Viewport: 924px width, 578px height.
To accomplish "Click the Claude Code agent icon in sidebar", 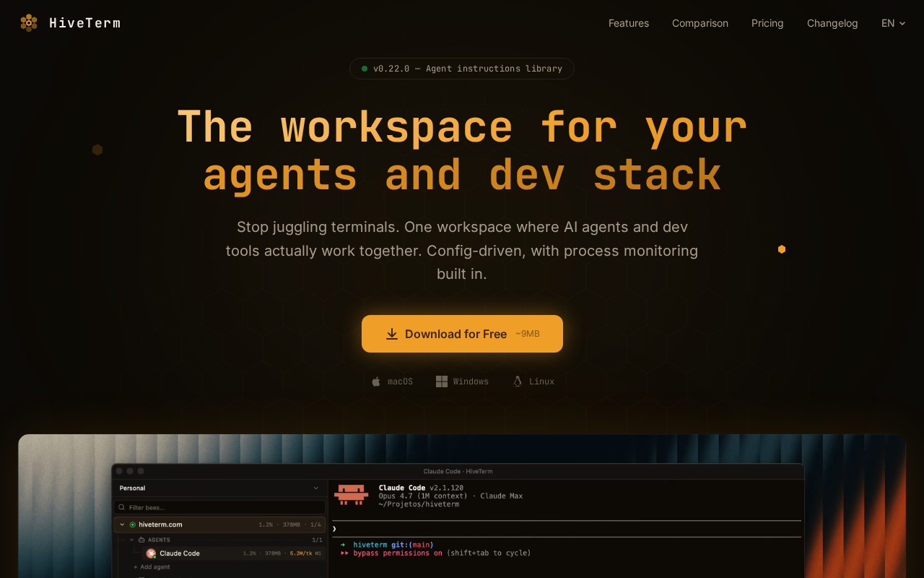I will [151, 553].
